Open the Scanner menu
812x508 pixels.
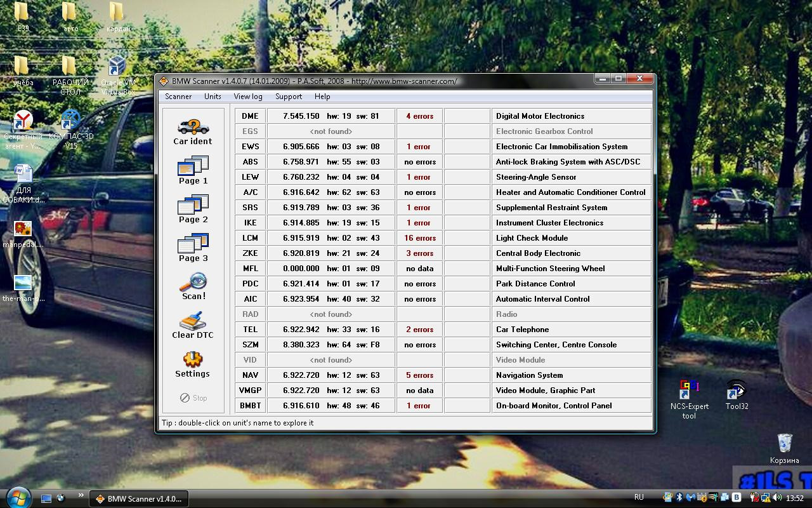(178, 97)
